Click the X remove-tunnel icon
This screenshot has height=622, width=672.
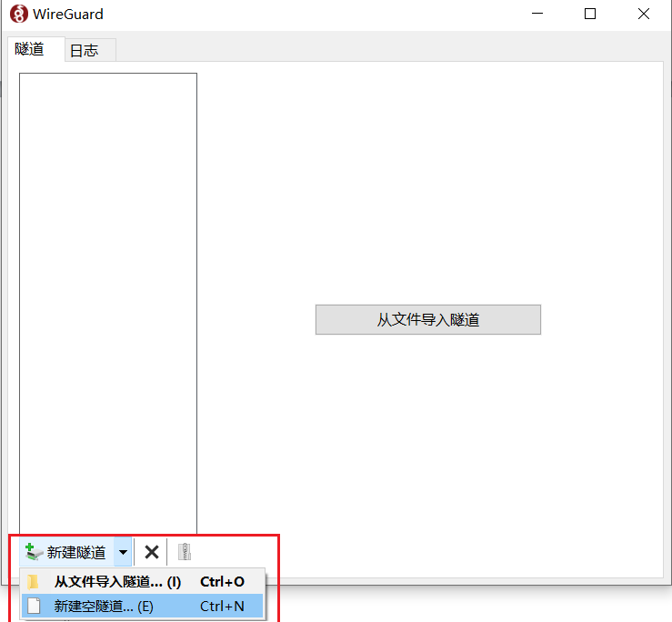pyautogui.click(x=152, y=552)
